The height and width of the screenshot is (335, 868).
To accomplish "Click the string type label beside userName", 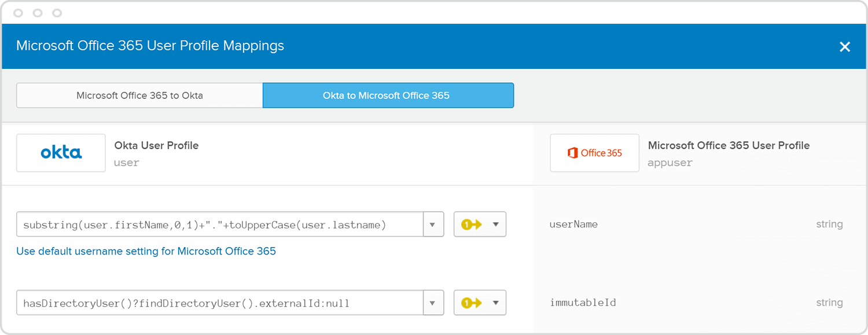I will pos(829,224).
